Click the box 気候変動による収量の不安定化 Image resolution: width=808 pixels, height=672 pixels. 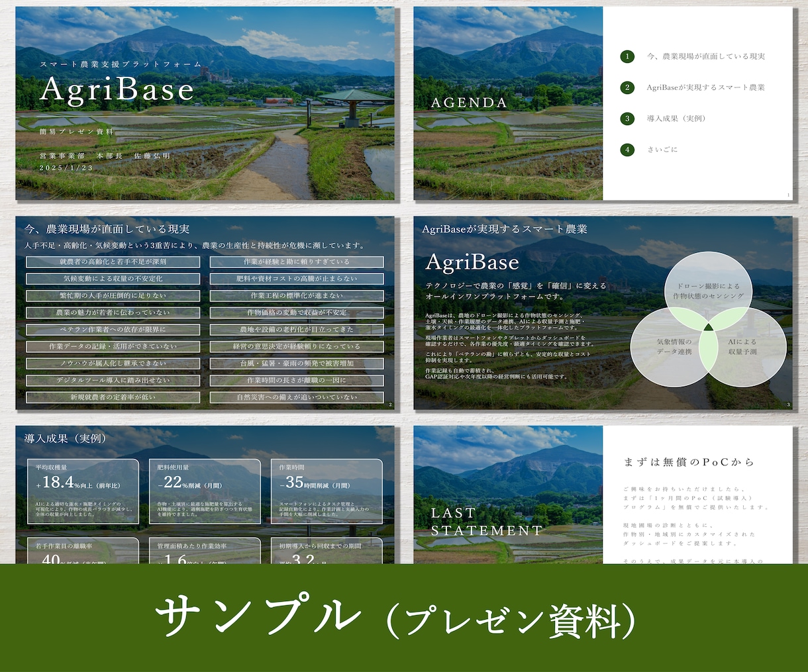(x=113, y=279)
